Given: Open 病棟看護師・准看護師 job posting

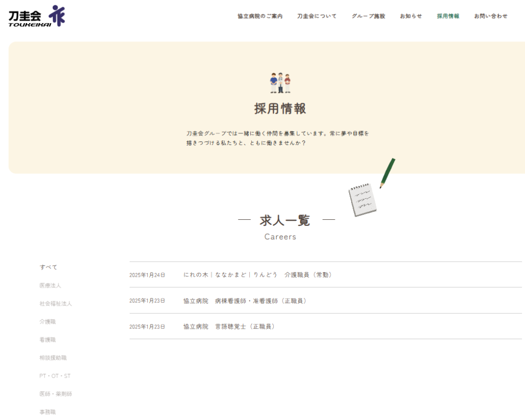Looking at the screenshot, I should pos(246,301).
